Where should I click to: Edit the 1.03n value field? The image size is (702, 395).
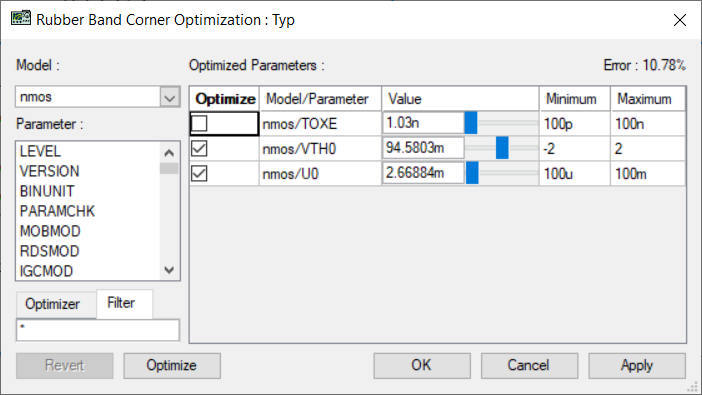point(423,123)
